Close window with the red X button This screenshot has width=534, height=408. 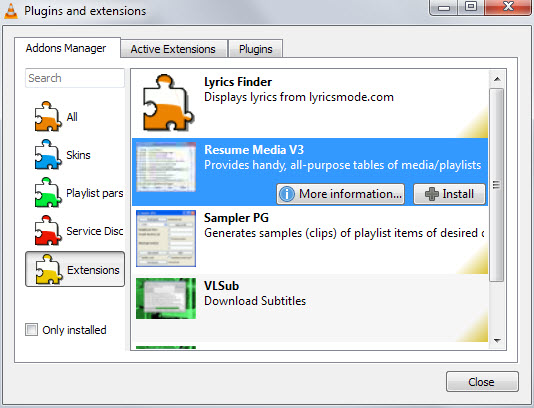(508, 7)
